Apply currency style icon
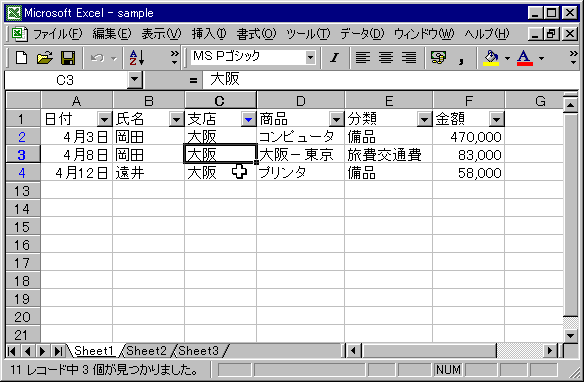The image size is (584, 382). 438,58
